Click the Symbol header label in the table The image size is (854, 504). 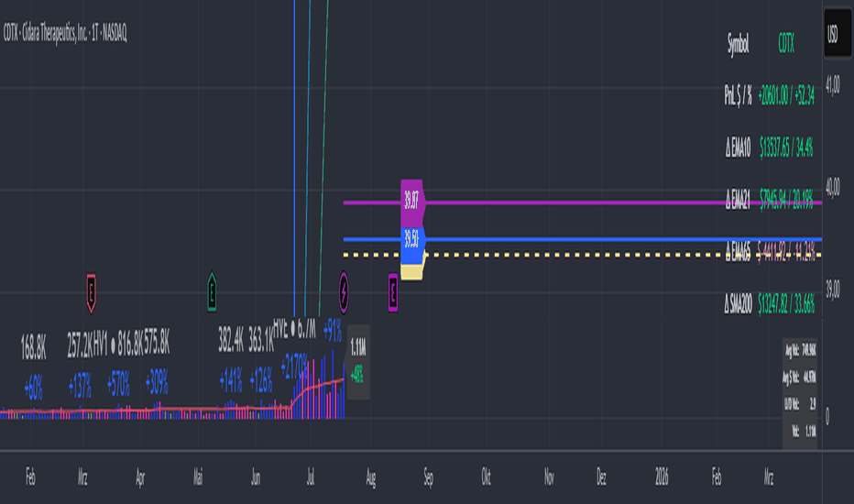pyautogui.click(x=739, y=44)
